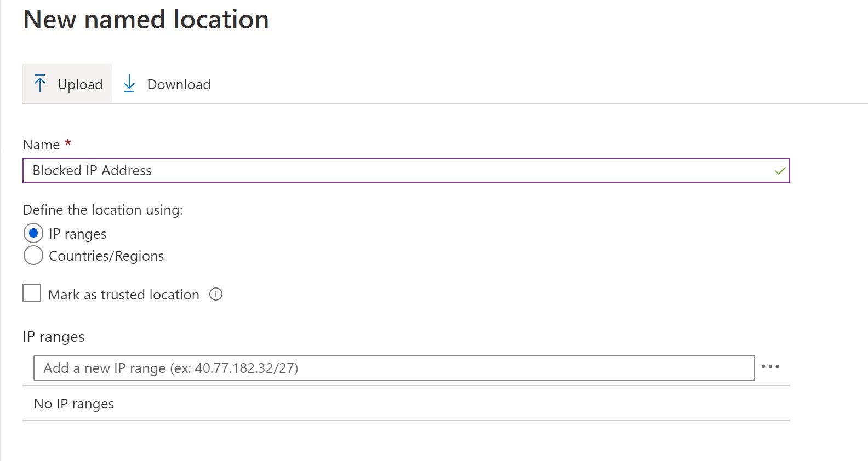Open the info tooltip icon beside trusted location
This screenshot has height=461, width=868.
tap(216, 295)
